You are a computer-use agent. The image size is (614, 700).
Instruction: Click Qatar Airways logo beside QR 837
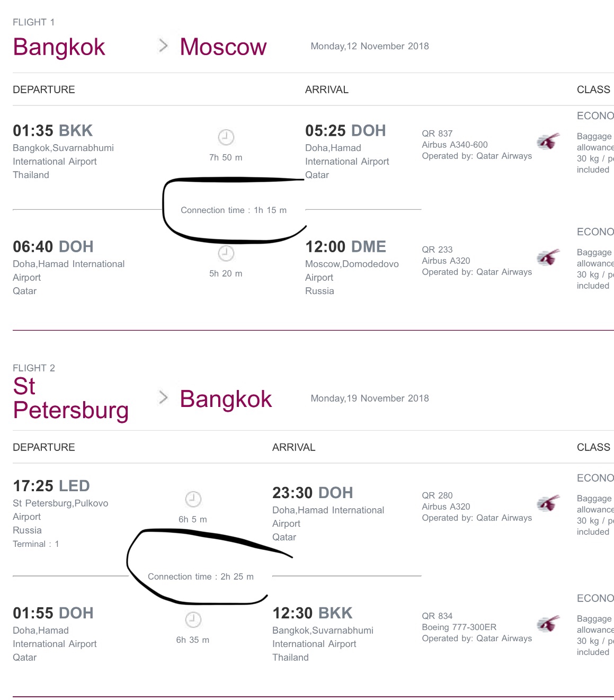(x=548, y=141)
